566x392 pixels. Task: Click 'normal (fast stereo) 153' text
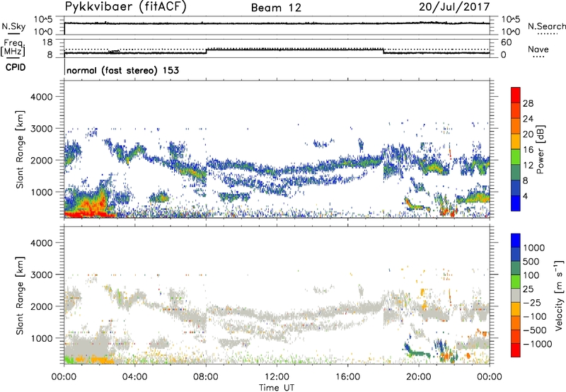(x=122, y=70)
